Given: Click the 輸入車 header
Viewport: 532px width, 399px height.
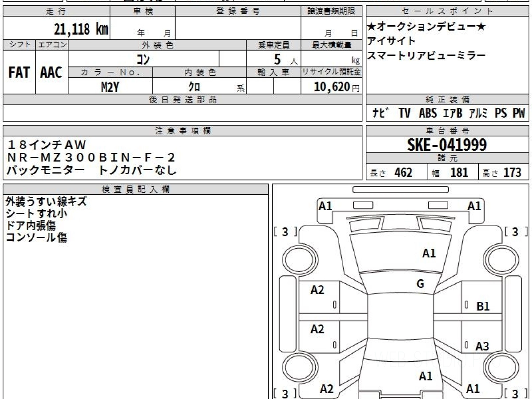Looking at the screenshot, I should tap(274, 72).
